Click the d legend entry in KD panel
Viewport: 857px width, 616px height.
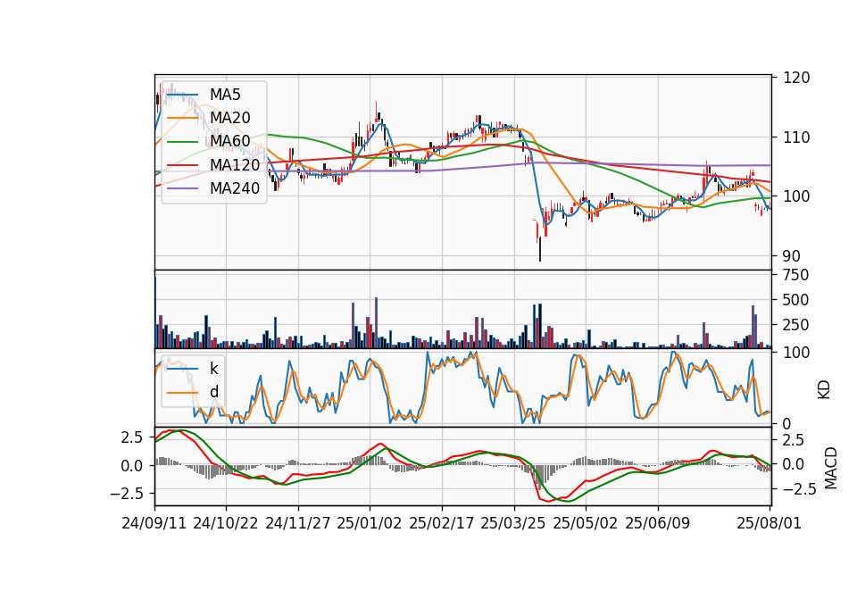tap(213, 392)
